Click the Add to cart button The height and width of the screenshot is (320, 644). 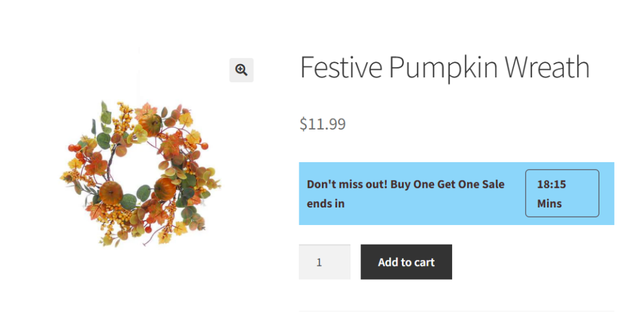coord(406,262)
